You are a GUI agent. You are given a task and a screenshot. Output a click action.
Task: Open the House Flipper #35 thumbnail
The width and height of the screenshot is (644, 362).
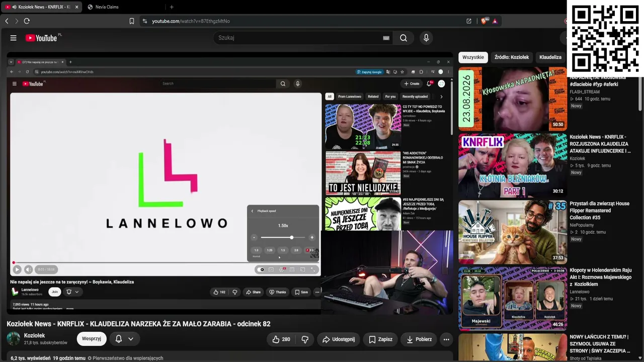pyautogui.click(x=513, y=232)
